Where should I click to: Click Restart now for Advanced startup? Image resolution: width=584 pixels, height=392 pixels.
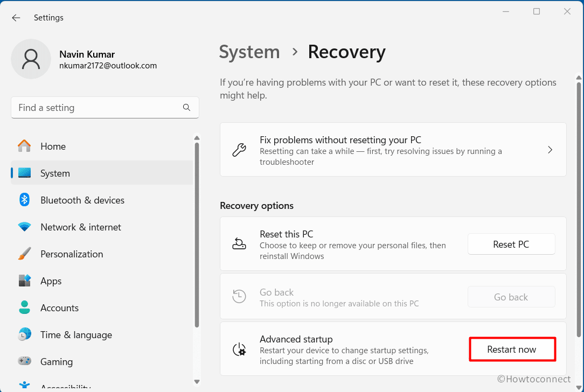click(x=512, y=349)
